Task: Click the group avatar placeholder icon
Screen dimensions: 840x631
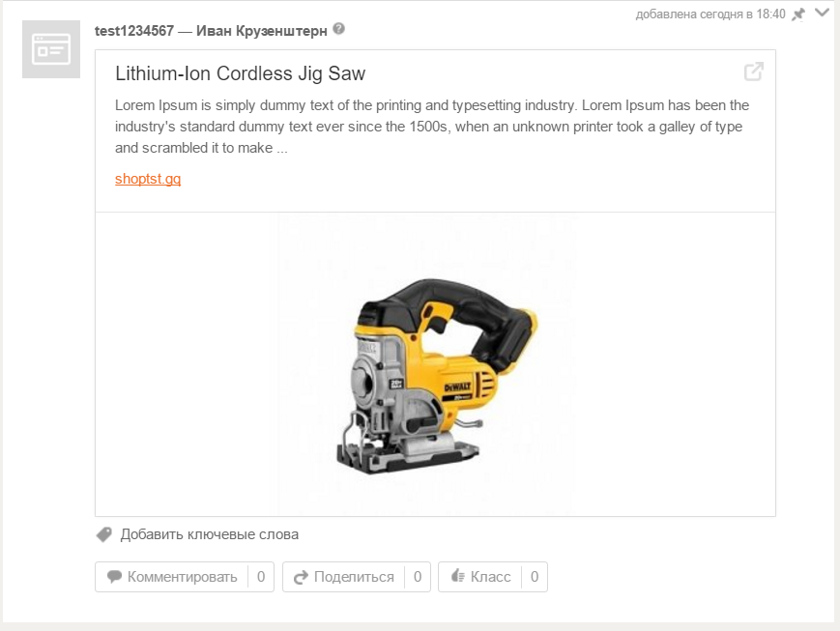Action: click(x=51, y=49)
